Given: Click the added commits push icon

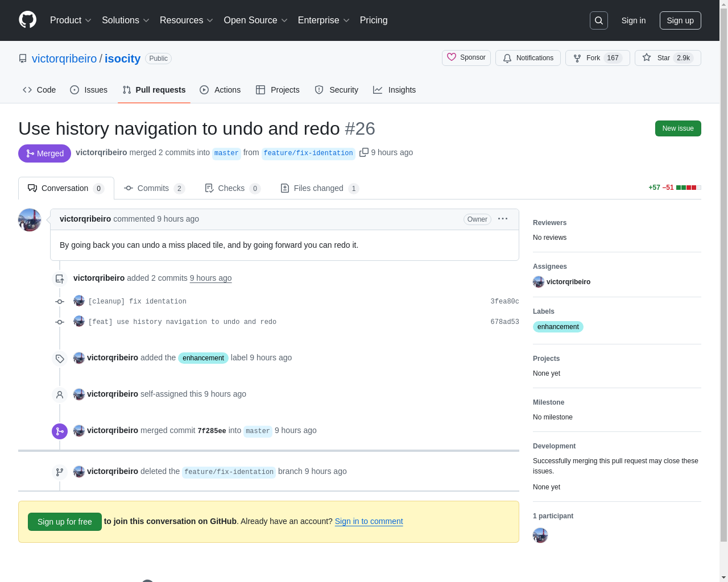Looking at the screenshot, I should (60, 279).
